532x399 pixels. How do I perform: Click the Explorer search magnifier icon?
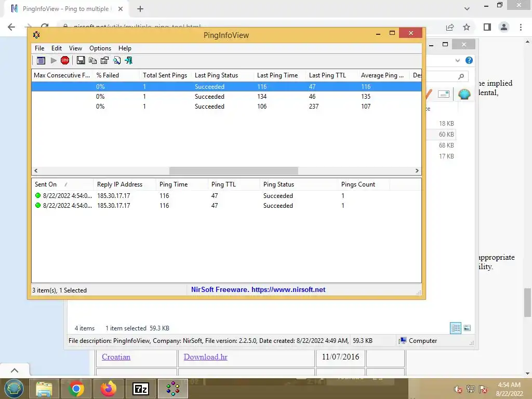pos(461,76)
